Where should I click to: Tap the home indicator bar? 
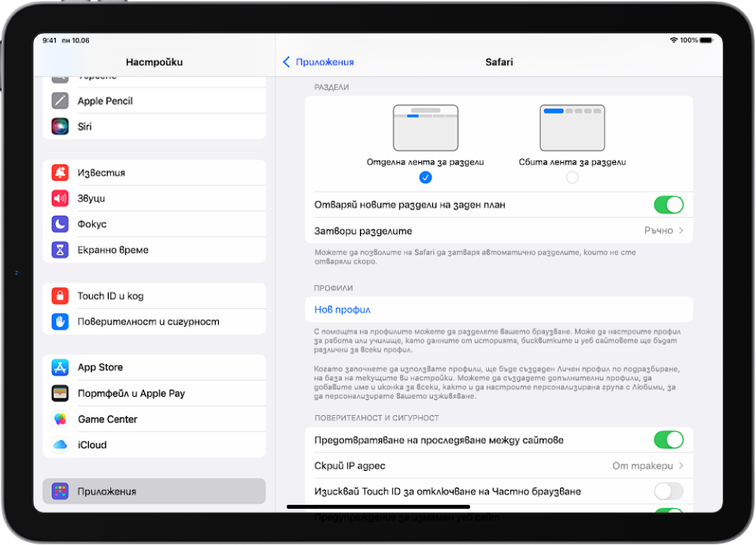click(x=379, y=506)
